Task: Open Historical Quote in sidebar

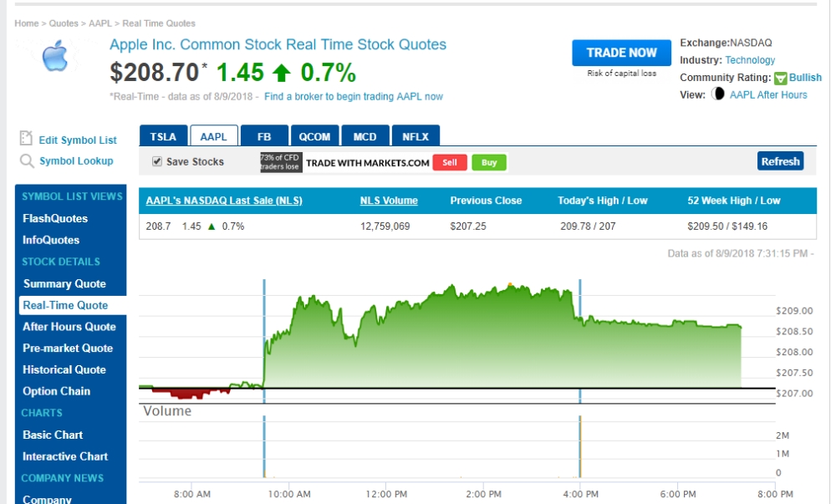Action: (64, 369)
